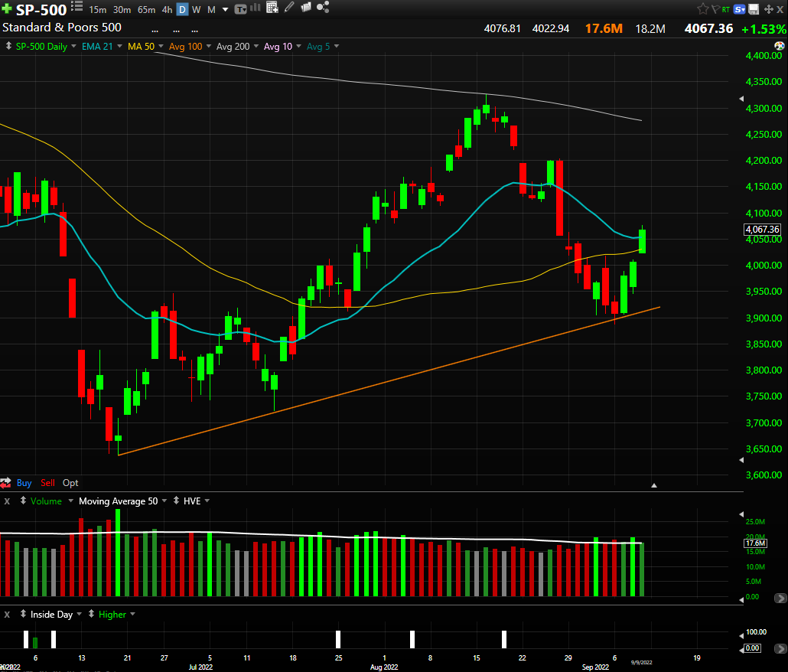Click the red-arrow trade icon beside Buy

[5, 484]
